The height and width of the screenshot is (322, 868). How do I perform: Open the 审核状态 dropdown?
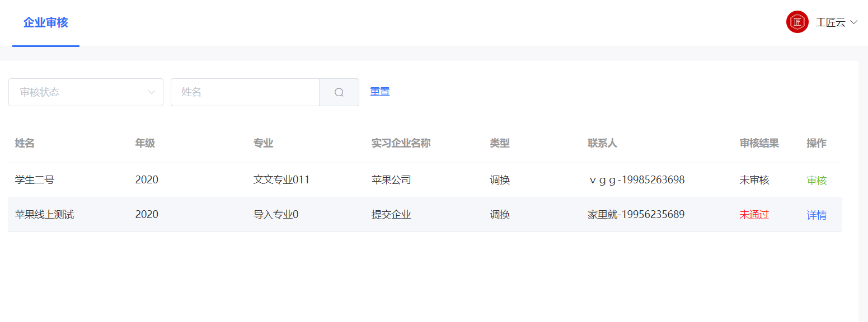86,92
